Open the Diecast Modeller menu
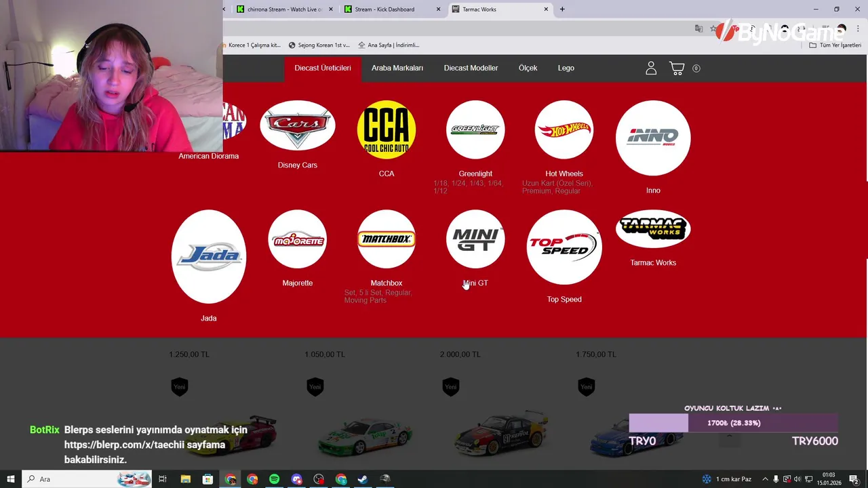The height and width of the screenshot is (488, 868). 471,68
